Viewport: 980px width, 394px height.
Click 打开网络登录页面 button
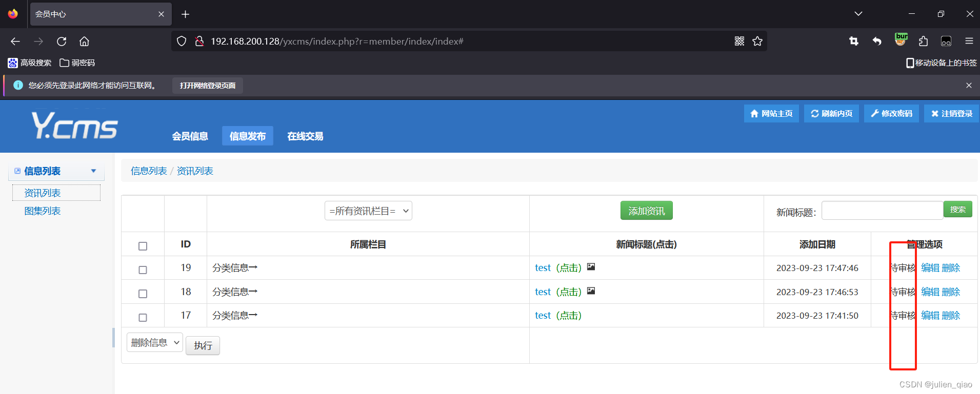[x=208, y=86]
